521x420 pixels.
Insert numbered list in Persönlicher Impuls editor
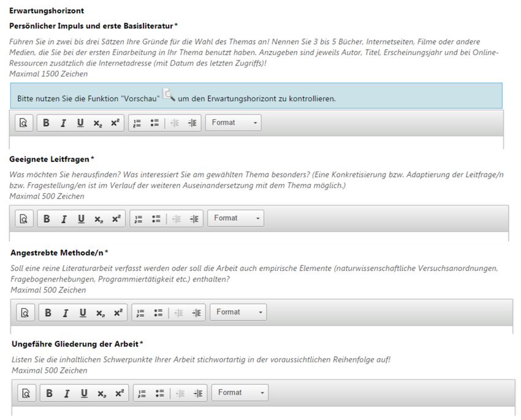(137, 123)
